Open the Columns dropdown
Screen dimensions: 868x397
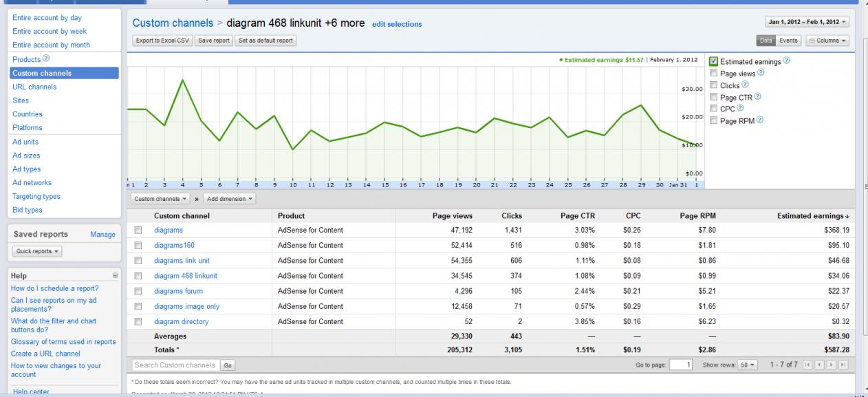[827, 41]
